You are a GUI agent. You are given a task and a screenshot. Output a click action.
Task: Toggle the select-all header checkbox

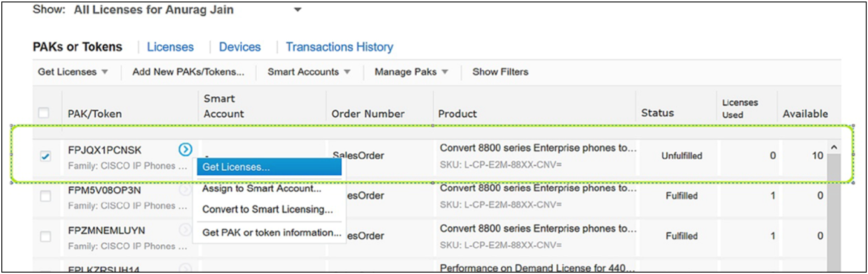[x=44, y=113]
